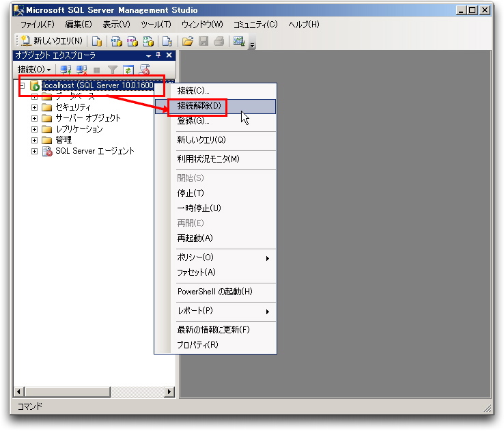Open an Analysis Services XMLA Query

[x=148, y=41]
